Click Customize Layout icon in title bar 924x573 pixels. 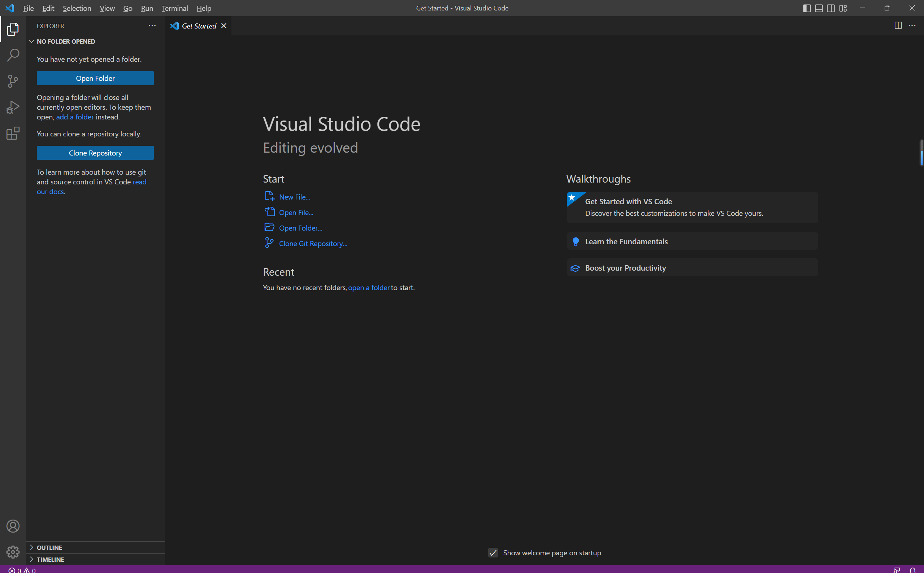(842, 8)
